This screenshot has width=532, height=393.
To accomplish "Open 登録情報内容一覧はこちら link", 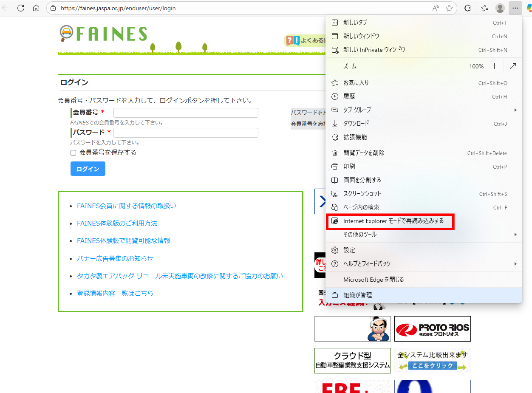I will click(x=115, y=294).
